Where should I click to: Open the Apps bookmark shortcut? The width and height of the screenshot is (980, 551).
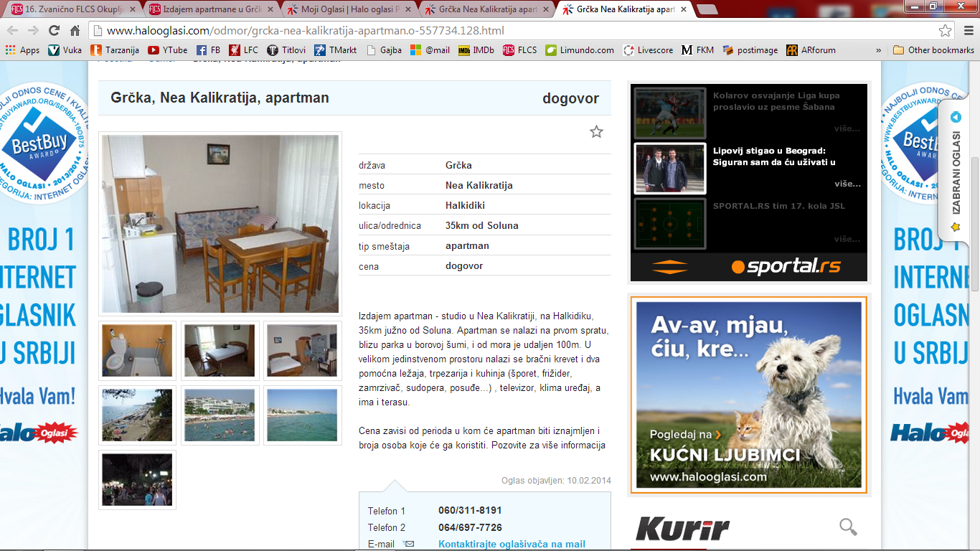[22, 50]
